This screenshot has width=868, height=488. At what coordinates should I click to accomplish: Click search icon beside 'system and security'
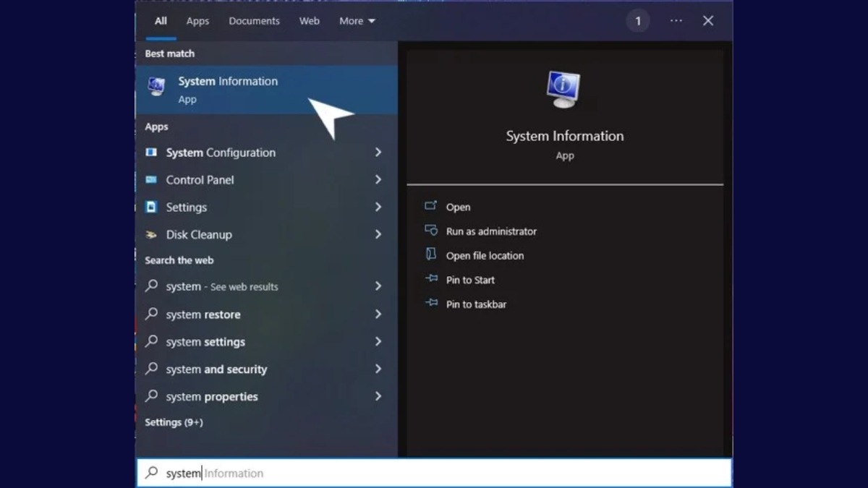coord(151,369)
